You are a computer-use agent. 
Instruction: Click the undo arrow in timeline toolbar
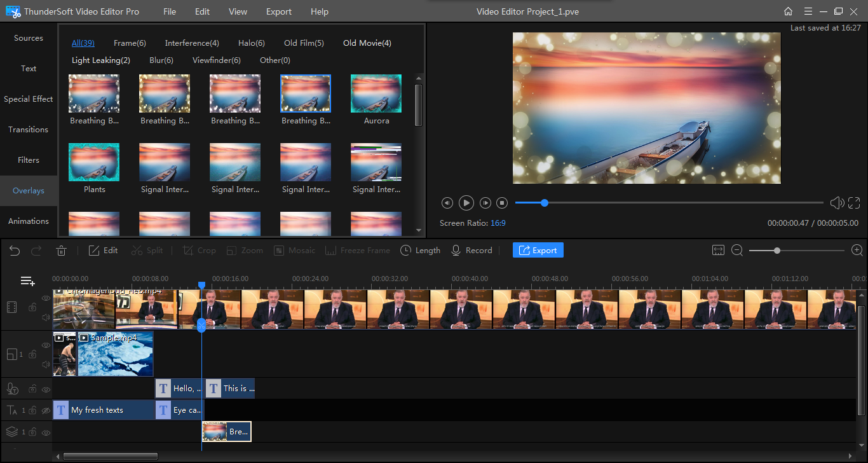click(x=15, y=251)
